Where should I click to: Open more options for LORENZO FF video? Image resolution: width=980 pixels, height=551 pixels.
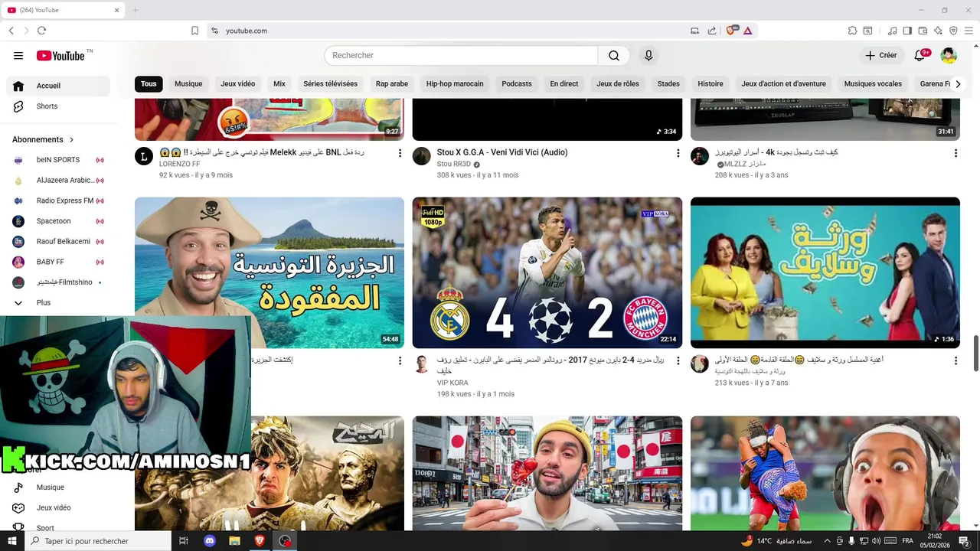pyautogui.click(x=400, y=153)
